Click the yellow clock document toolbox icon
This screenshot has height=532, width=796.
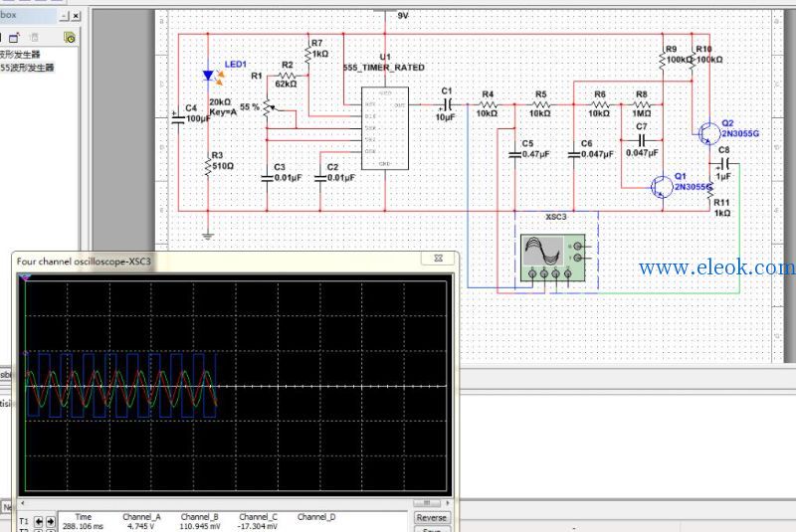(x=70, y=38)
